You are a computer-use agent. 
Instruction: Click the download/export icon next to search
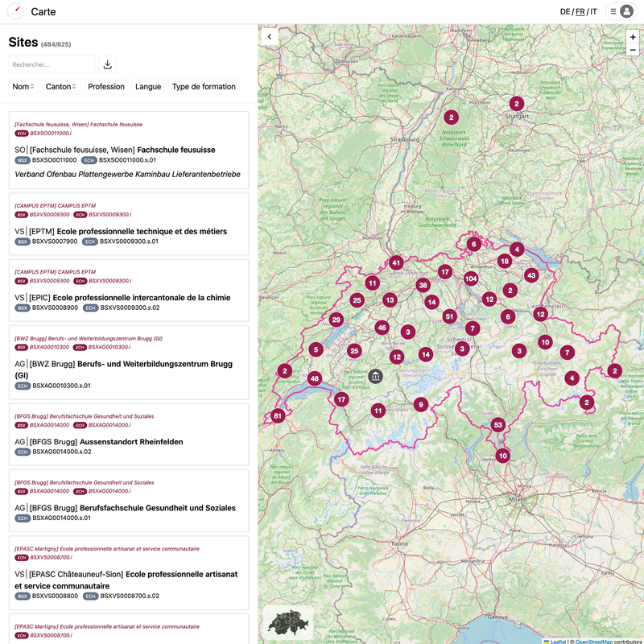pyautogui.click(x=106, y=64)
